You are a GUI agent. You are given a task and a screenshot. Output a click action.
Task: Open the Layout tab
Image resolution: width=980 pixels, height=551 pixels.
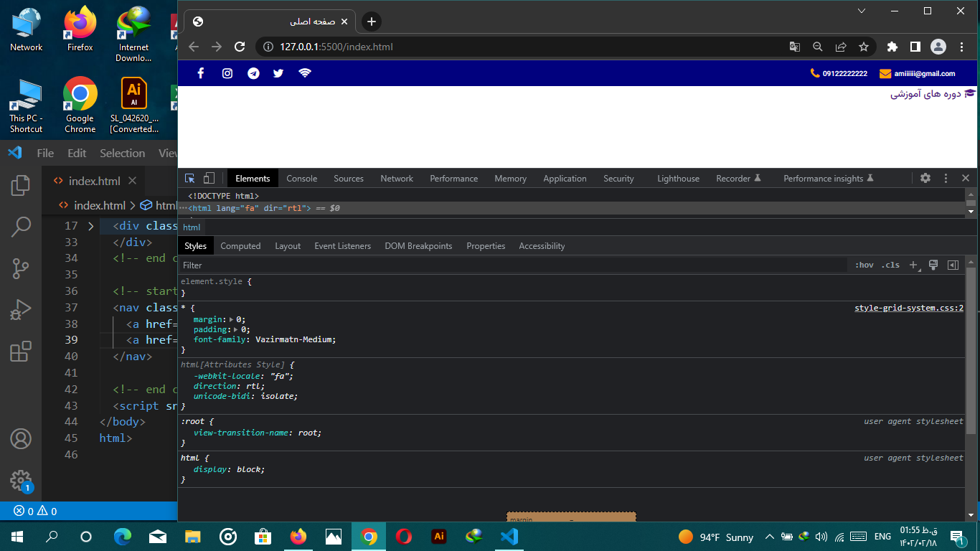coord(288,245)
